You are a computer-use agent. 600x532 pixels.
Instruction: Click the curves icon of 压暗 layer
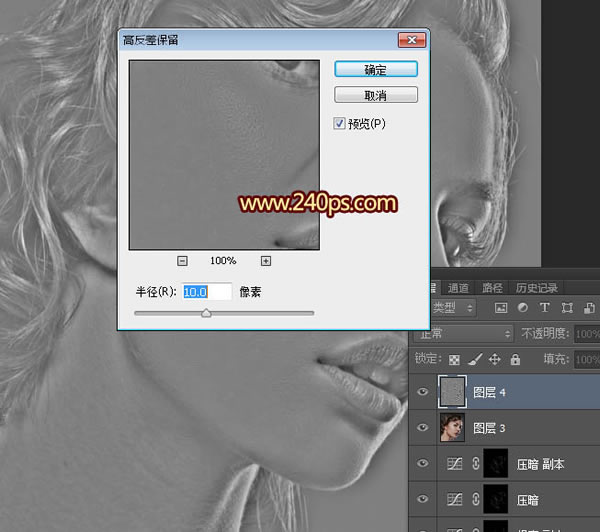[x=455, y=499]
